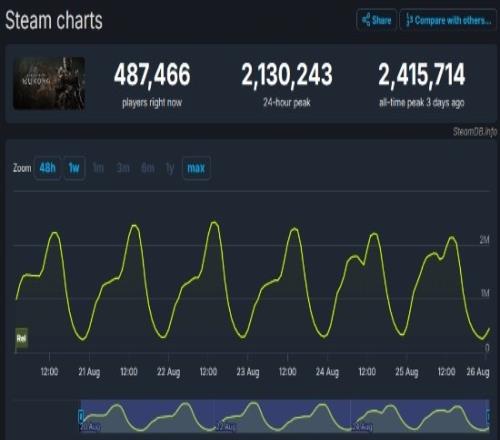Click the Share button

pyautogui.click(x=376, y=20)
